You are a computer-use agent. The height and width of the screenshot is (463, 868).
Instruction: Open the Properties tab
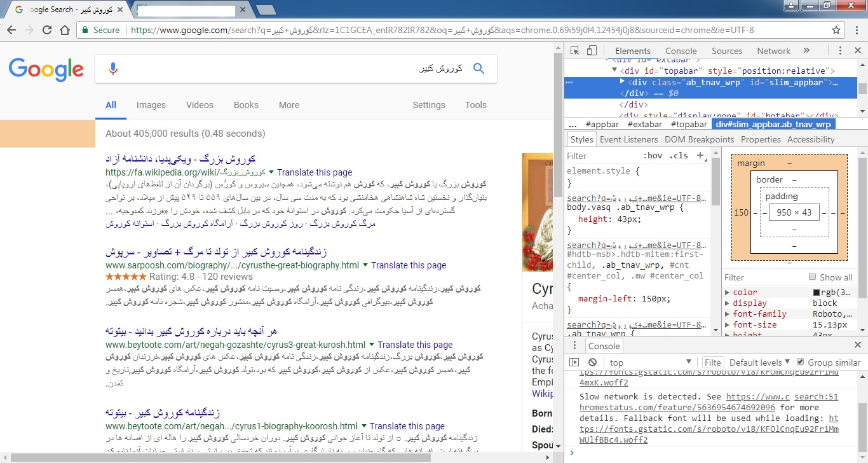(x=761, y=139)
